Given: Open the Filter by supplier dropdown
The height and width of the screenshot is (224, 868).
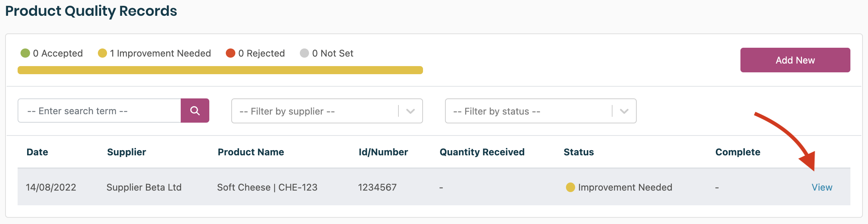Looking at the screenshot, I should click(315, 111).
